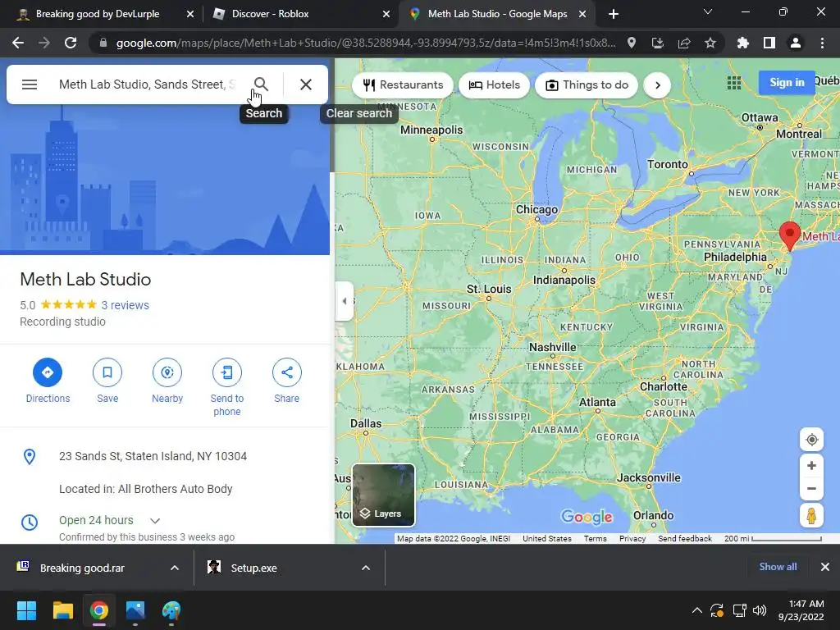Collapse the side panel arrow
Screen dimensions: 840x630
(345, 301)
